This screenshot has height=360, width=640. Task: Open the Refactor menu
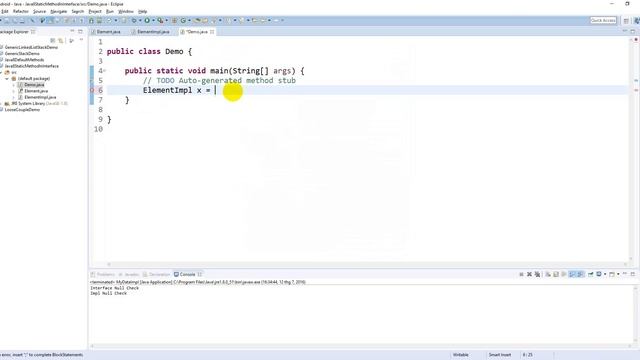(21, 11)
